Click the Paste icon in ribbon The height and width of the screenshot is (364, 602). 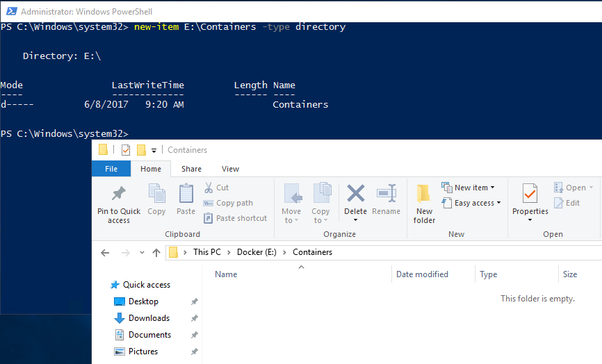pyautogui.click(x=186, y=194)
